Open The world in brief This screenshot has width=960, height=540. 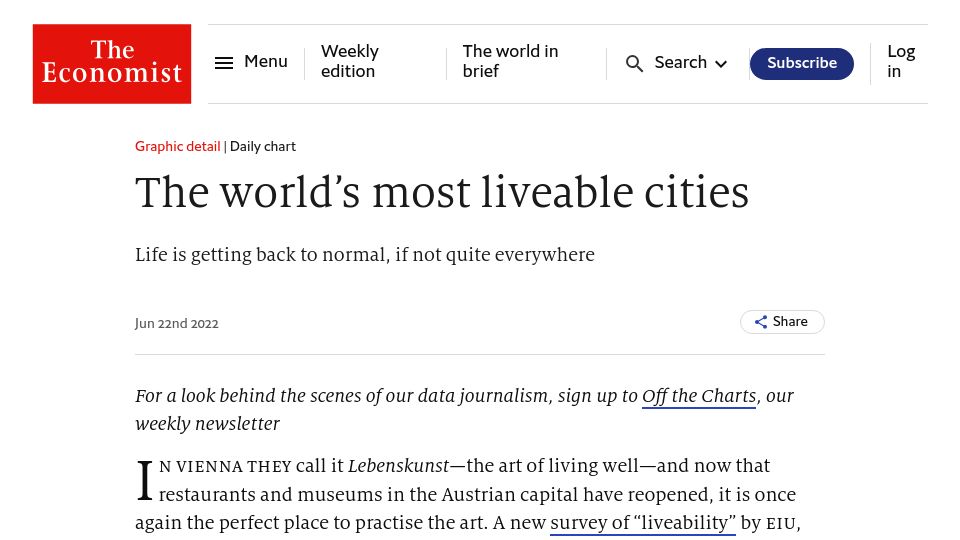click(510, 61)
